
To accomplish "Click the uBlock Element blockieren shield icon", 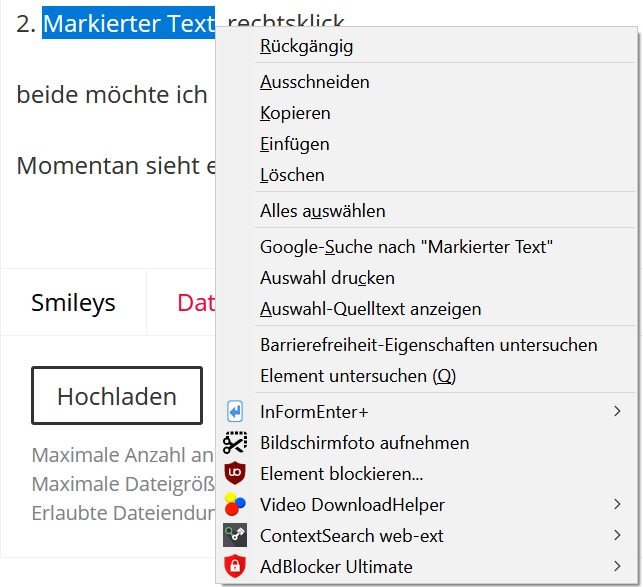I will point(235,473).
